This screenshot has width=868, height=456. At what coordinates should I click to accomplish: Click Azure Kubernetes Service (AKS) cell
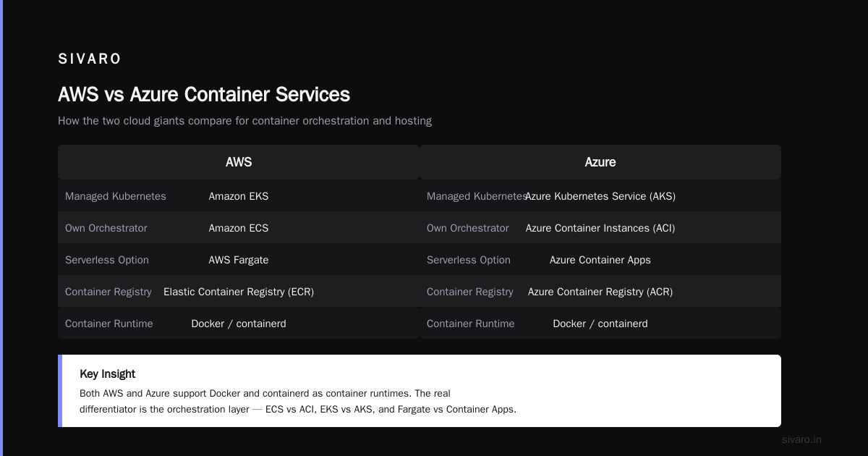tap(600, 196)
